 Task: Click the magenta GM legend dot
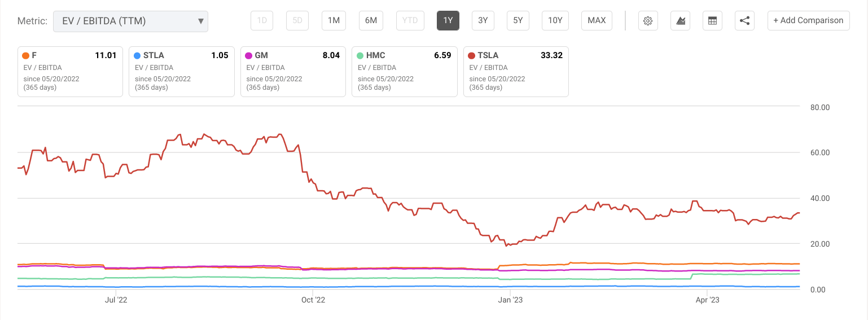(x=248, y=55)
